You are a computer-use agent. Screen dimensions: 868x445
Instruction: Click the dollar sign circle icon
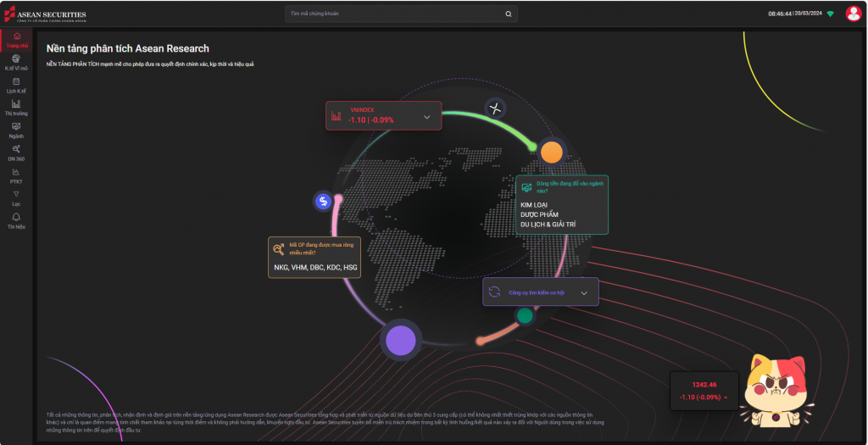(323, 202)
